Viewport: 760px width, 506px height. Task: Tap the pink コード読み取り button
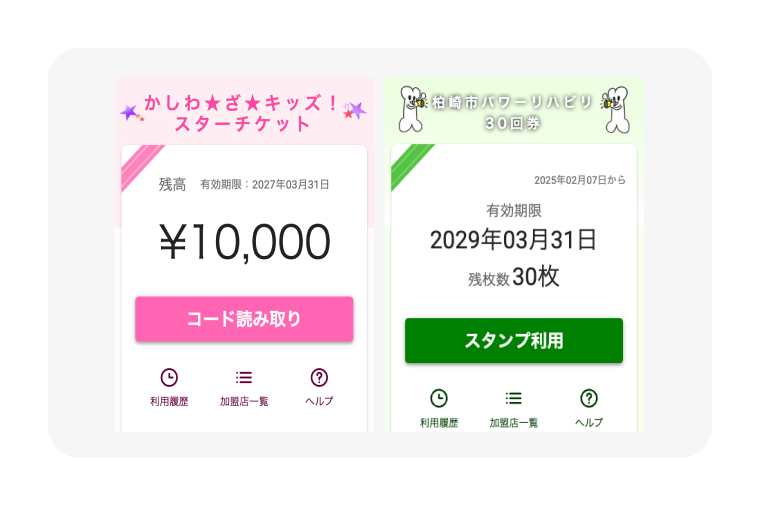[244, 319]
